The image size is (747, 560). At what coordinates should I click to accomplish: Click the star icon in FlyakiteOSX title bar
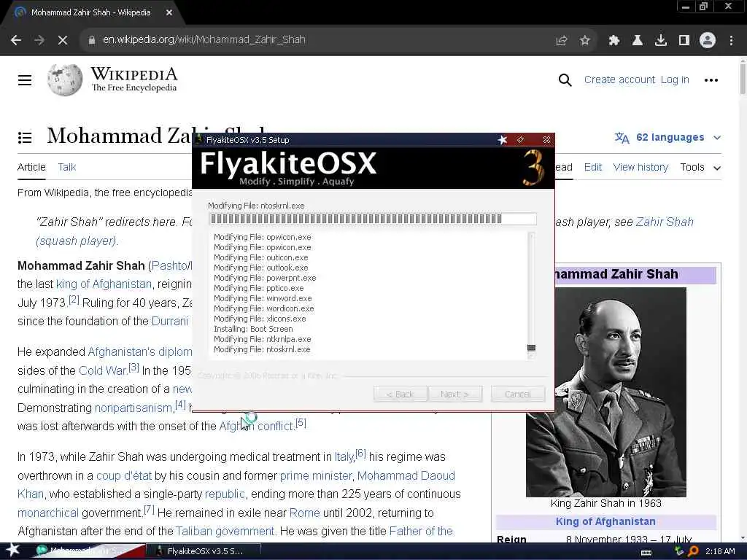point(503,139)
